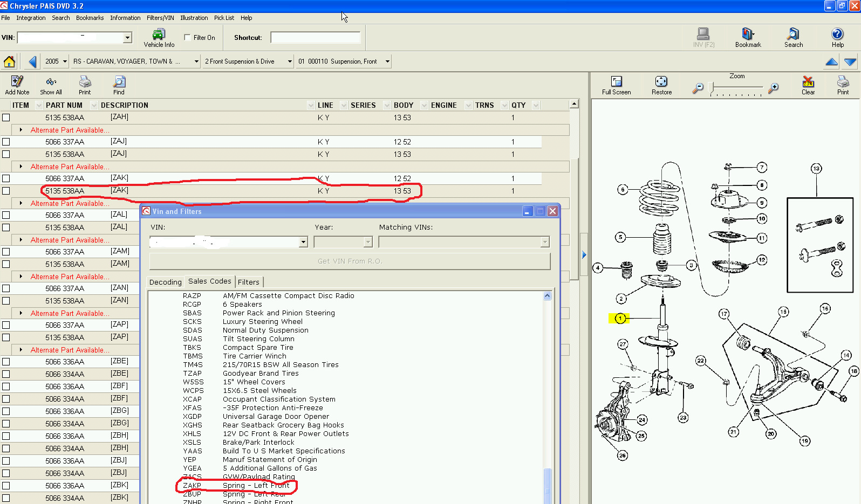
Task: Open the Find tool
Action: 119,85
